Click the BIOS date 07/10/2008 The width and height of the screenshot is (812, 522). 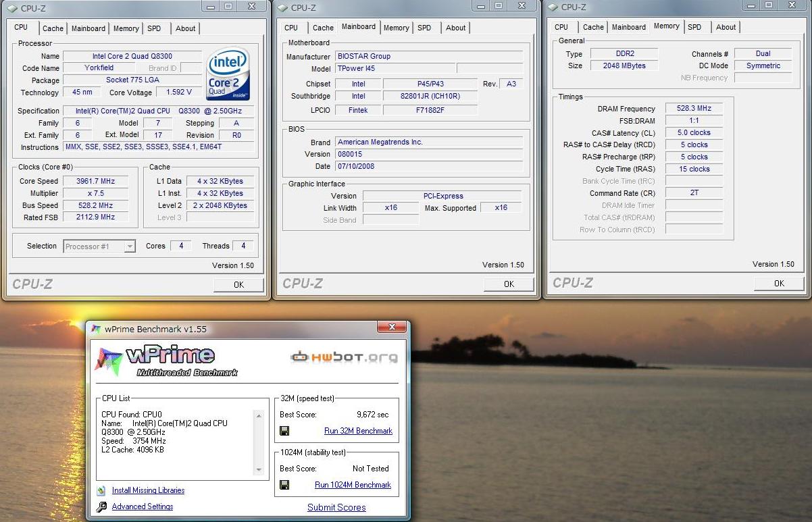(x=429, y=166)
